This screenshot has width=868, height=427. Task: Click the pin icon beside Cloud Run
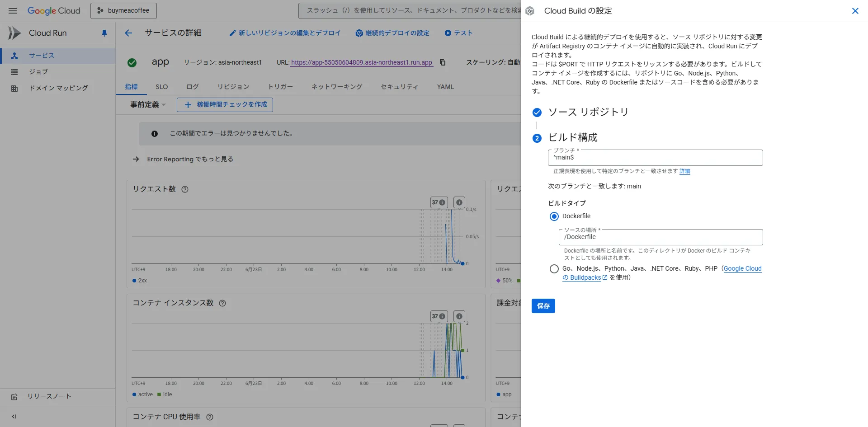104,33
